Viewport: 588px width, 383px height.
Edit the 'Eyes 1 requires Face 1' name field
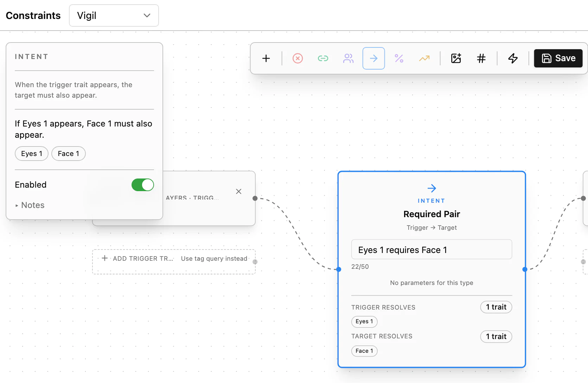point(432,250)
